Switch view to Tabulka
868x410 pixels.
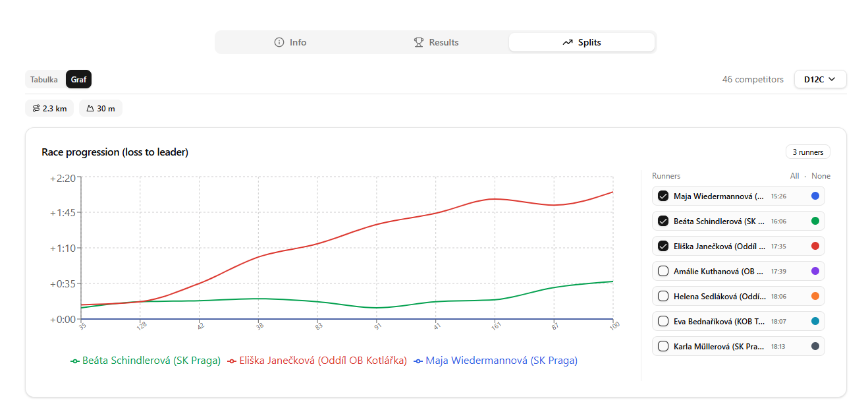[44, 80]
